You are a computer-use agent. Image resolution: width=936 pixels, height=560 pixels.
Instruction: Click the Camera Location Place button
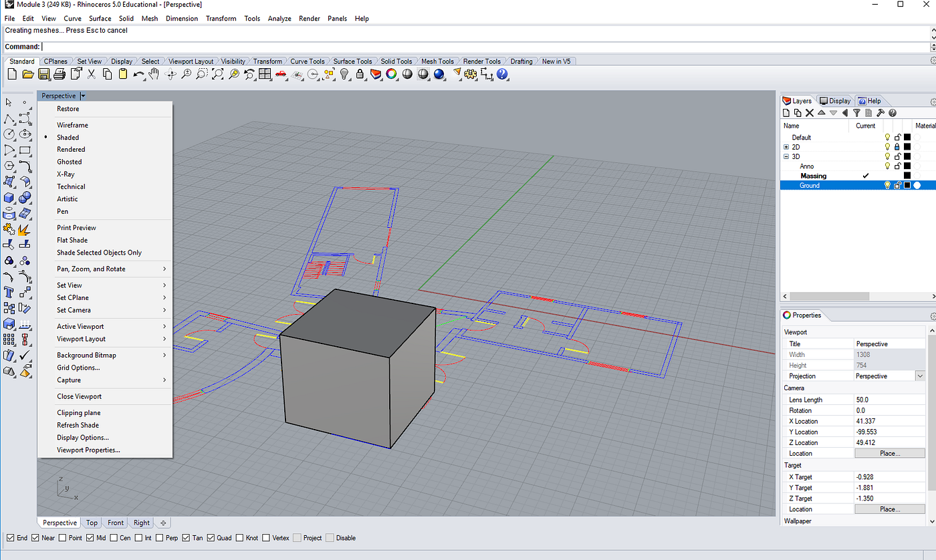pyautogui.click(x=889, y=453)
